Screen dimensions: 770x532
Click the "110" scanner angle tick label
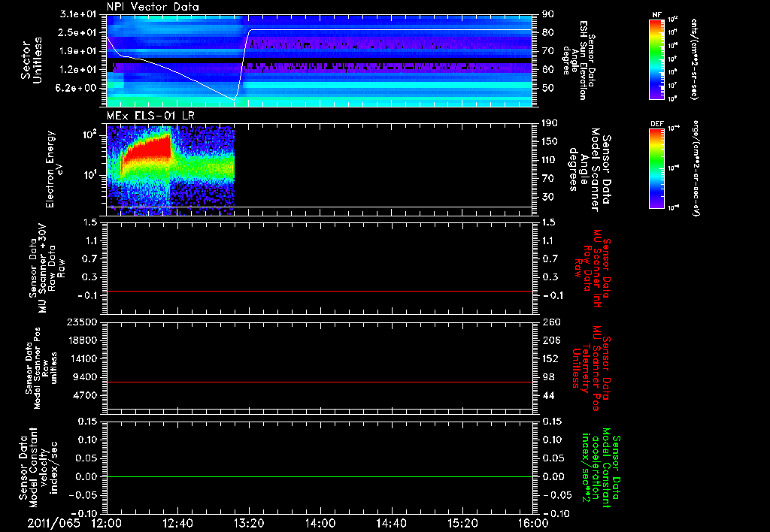point(550,160)
